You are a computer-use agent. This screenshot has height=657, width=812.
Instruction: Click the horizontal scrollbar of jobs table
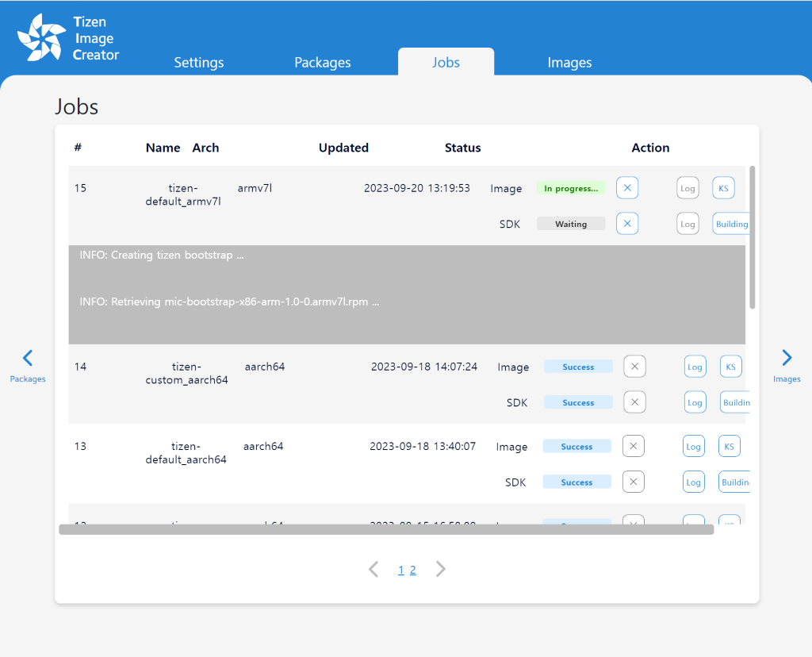386,529
